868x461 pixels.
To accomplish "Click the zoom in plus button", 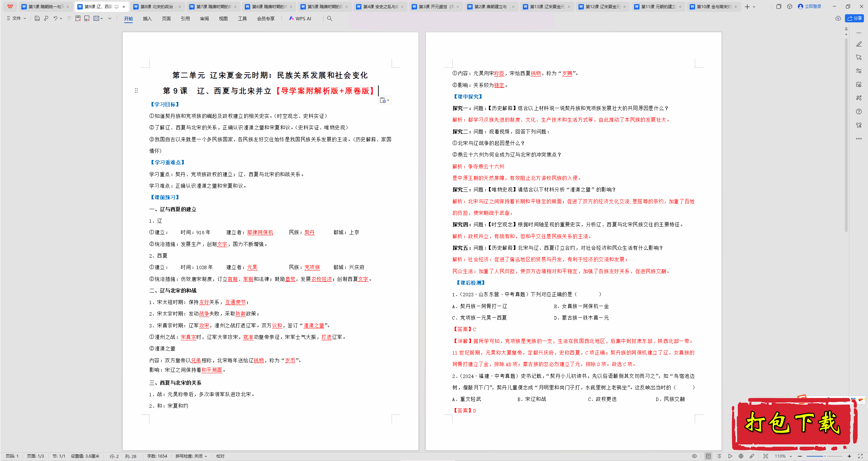I will coord(849,456).
